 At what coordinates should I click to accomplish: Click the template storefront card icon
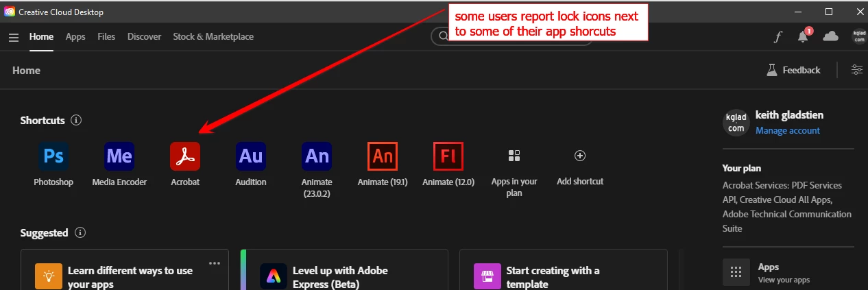[487, 276]
